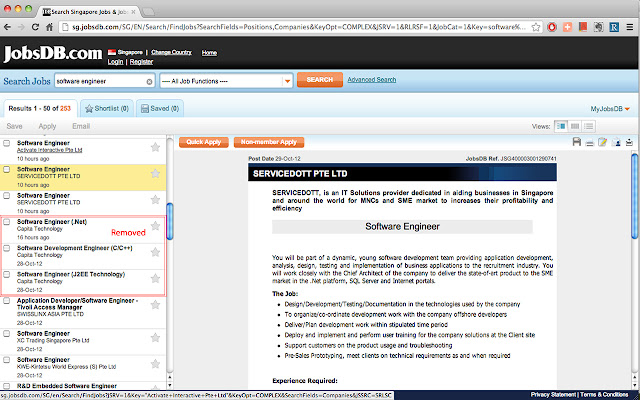
Task: Open the orange plus extension icon
Action: (x=567, y=27)
